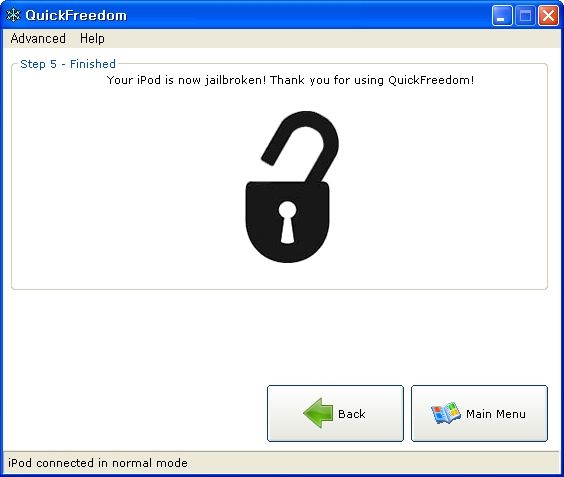
Task: Return to Main Menu via its label
Action: coord(496,414)
